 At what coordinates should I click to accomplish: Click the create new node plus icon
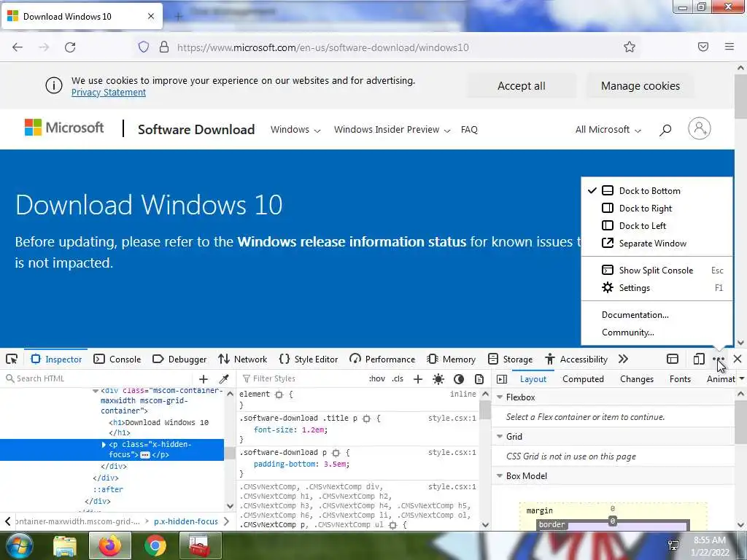click(204, 379)
